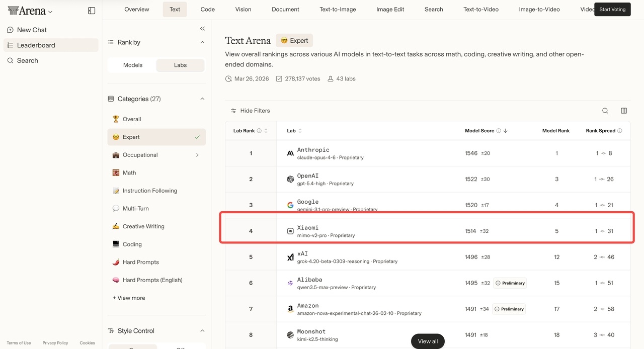This screenshot has width=644, height=349.
Task: Select Labs rank toggle
Action: 180,65
